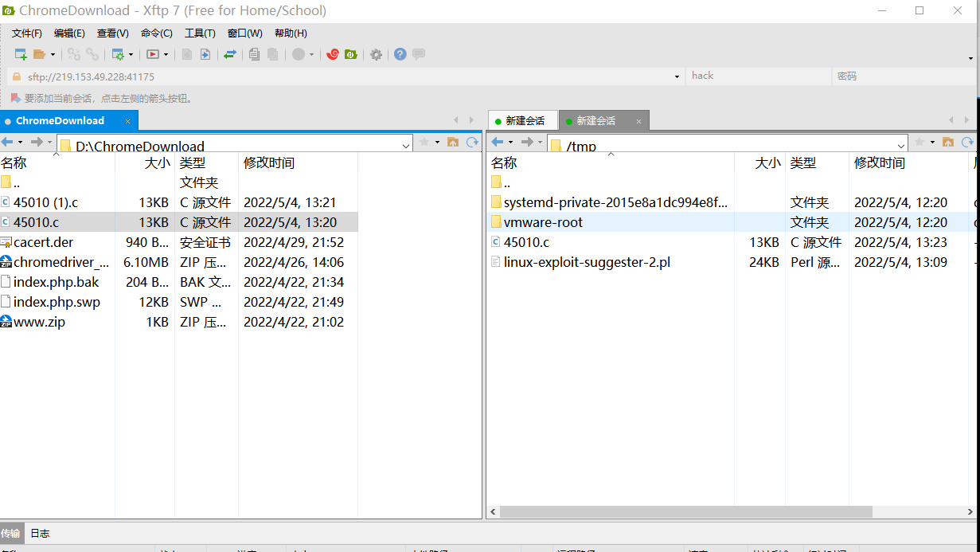980x552 pixels.
Task: Click the forward arrow in the local pane
Action: (37, 142)
